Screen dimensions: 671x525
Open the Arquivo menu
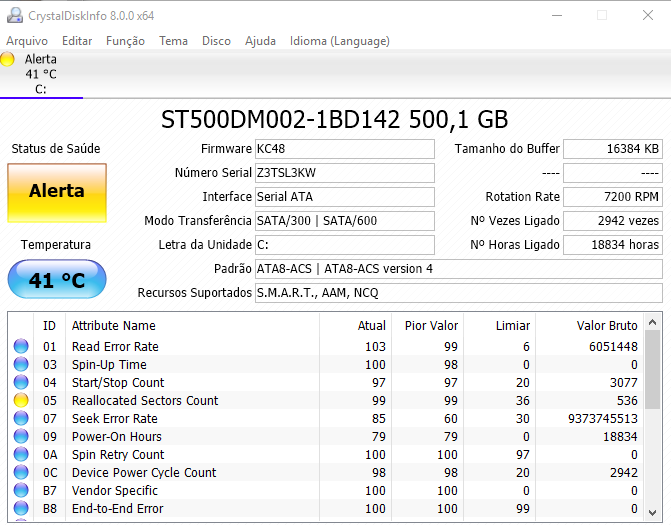tap(27, 41)
